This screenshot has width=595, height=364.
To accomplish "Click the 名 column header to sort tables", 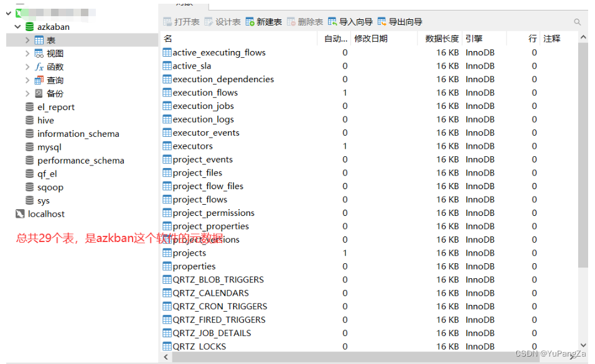I will [168, 39].
